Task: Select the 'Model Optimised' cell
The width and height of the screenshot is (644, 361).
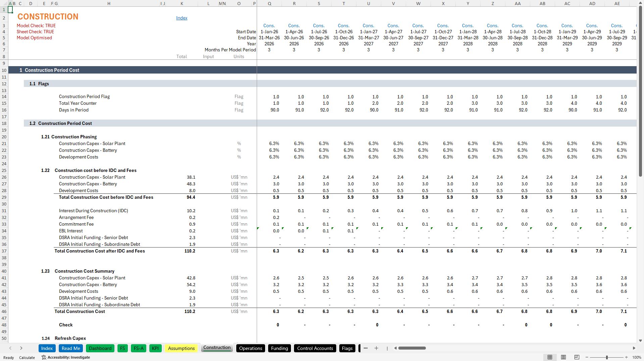Action: [x=34, y=38]
